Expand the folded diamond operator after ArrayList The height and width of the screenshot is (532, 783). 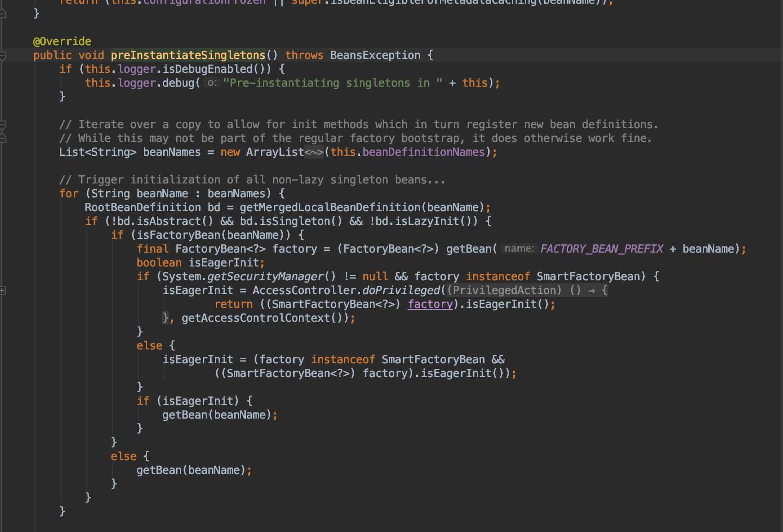coord(314,152)
